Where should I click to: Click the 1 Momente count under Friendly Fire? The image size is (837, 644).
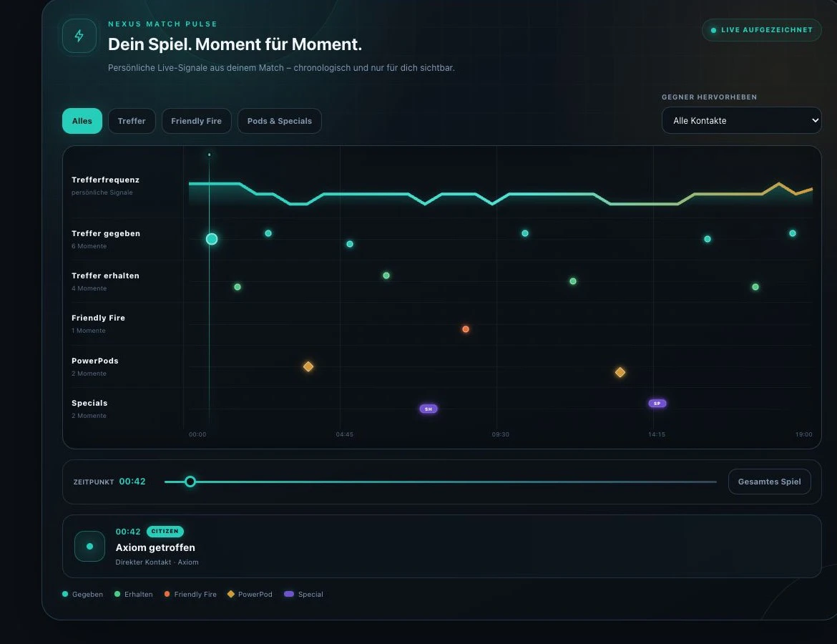[89, 331]
